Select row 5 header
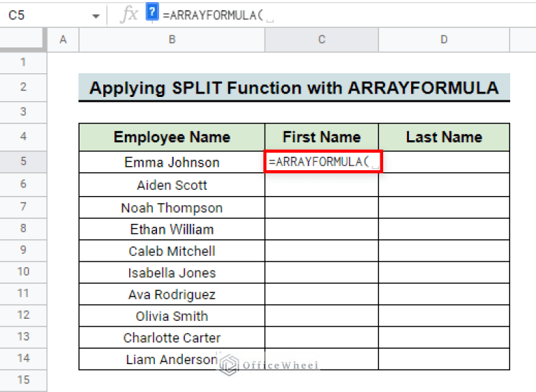The width and height of the screenshot is (536, 392). [x=23, y=162]
